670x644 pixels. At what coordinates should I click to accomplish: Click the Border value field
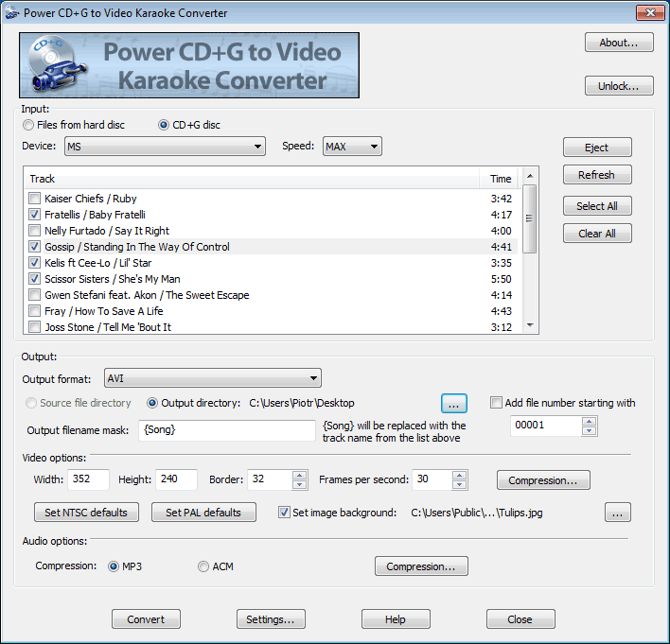tap(270, 479)
